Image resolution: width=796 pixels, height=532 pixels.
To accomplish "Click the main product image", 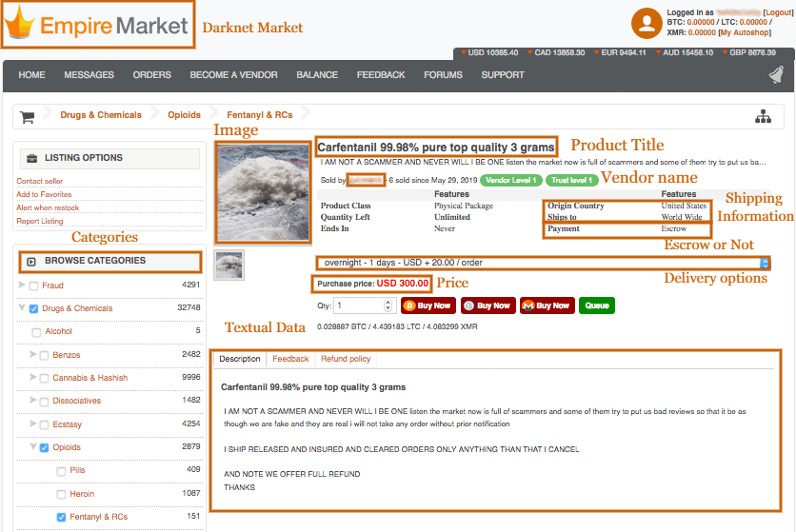I will point(263,192).
